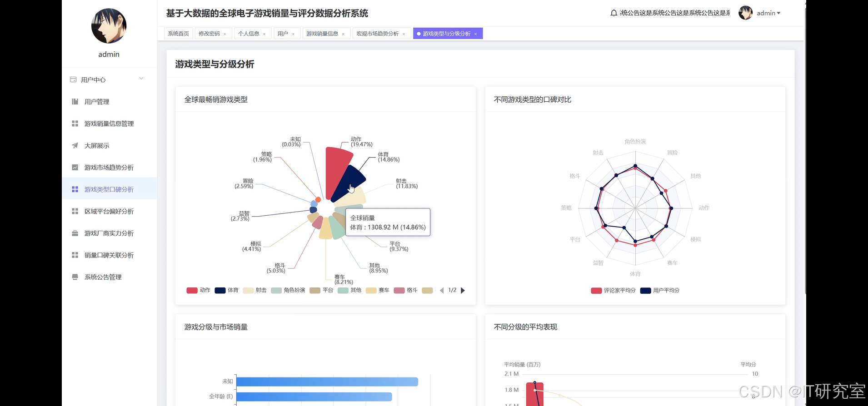Click the 不同游戏类型的口碑对比 card title
The height and width of the screenshot is (406, 868).
[x=533, y=99]
